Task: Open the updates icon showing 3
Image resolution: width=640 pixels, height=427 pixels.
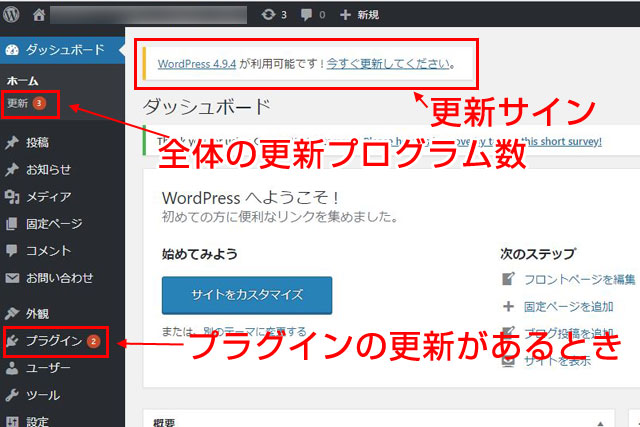Action: pos(274,15)
